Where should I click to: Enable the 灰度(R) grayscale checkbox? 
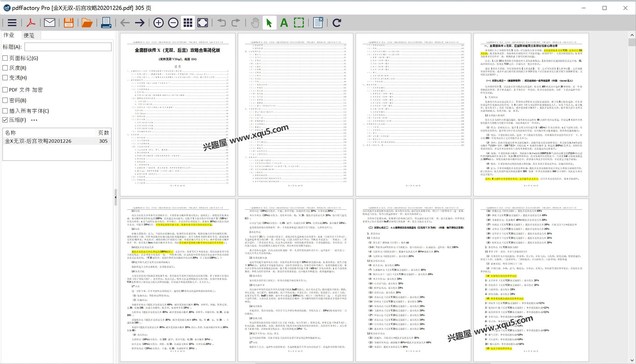(x=5, y=68)
